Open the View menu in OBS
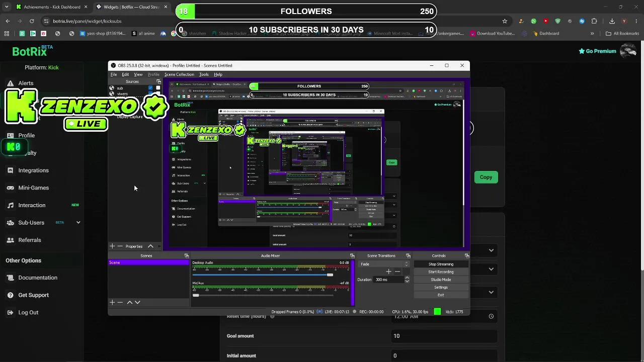This screenshot has height=362, width=644. coord(138,74)
